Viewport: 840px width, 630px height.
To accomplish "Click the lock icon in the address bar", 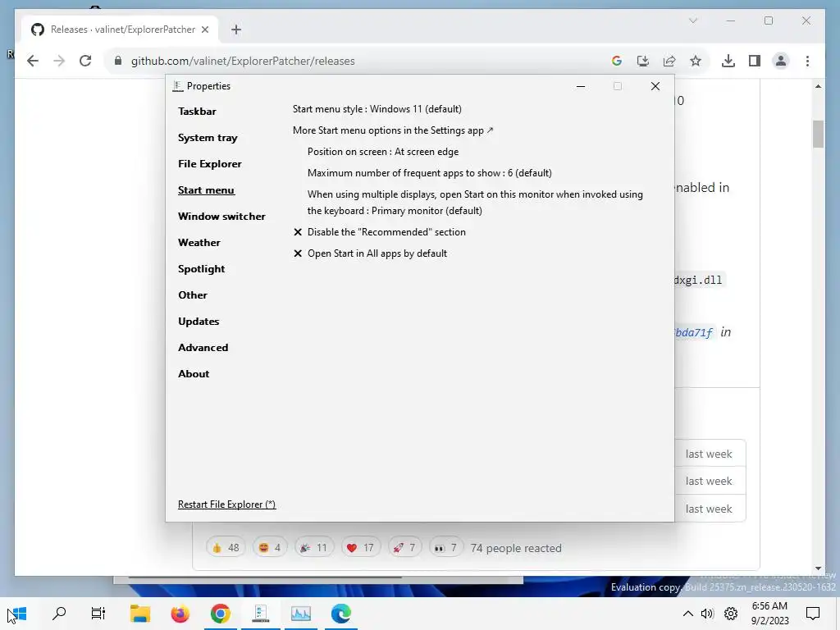I will (x=118, y=61).
